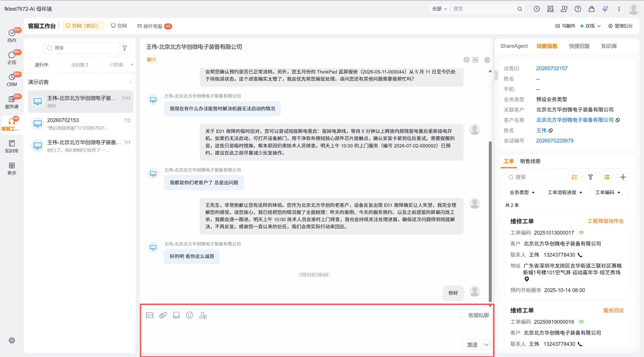Open the work order filter funnel icon
The height and width of the screenshot is (357, 644).
(x=591, y=177)
